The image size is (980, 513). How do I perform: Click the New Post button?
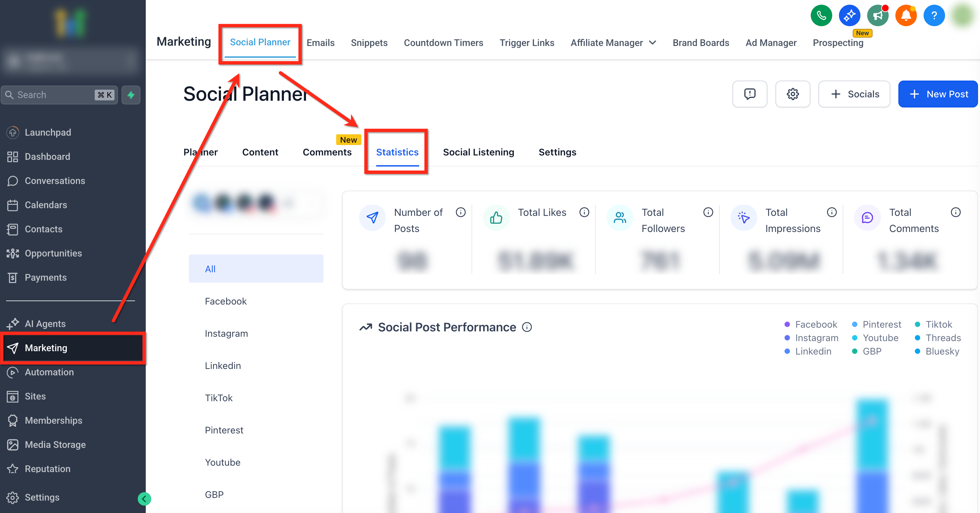pyautogui.click(x=937, y=94)
